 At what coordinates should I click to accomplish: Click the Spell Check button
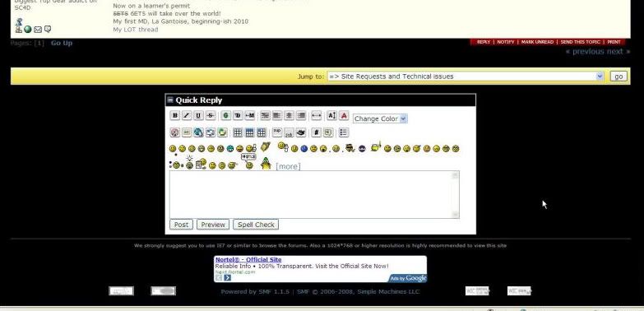click(256, 225)
